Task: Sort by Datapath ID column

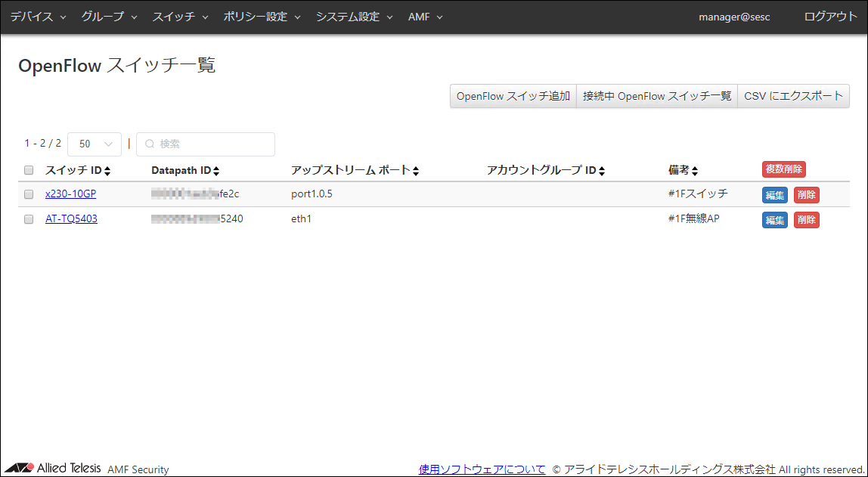Action: pyautogui.click(x=185, y=170)
